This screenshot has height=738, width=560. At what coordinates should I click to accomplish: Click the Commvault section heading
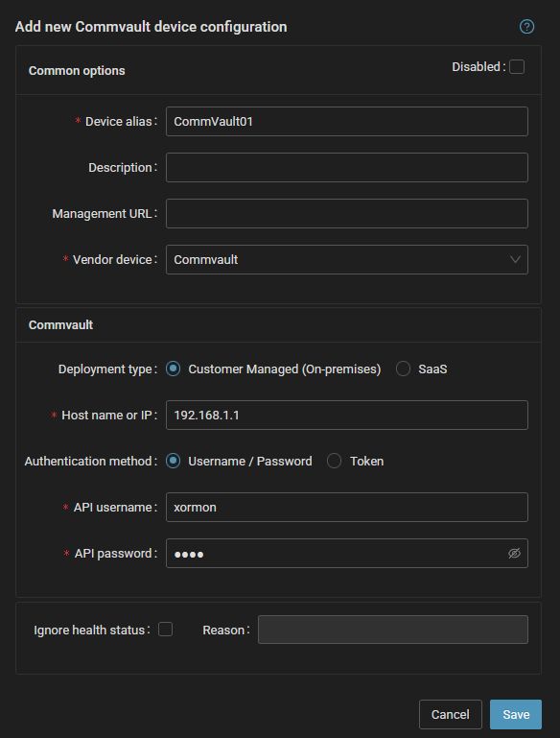click(60, 324)
